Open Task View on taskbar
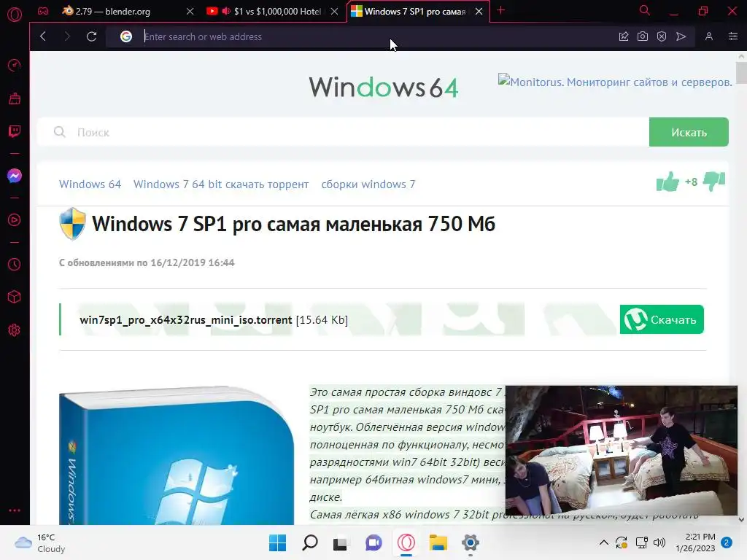The width and height of the screenshot is (747, 560). (x=340, y=543)
